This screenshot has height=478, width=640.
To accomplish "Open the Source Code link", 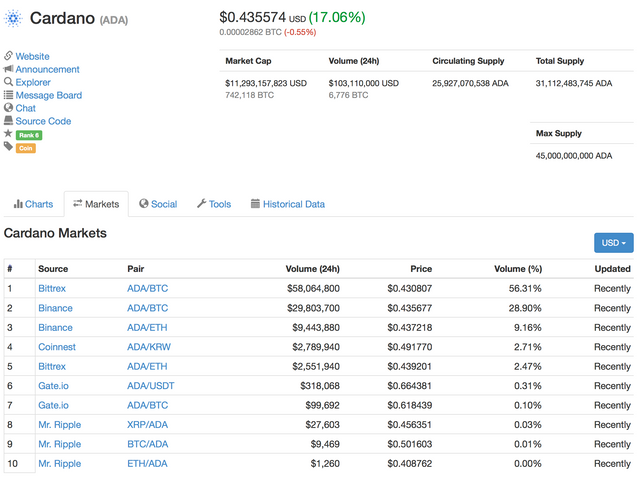I will click(43, 121).
